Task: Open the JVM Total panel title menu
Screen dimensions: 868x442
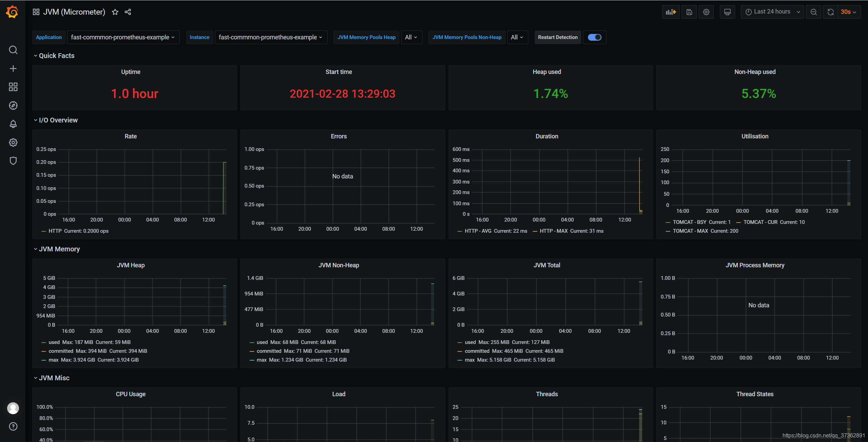Action: click(x=547, y=265)
